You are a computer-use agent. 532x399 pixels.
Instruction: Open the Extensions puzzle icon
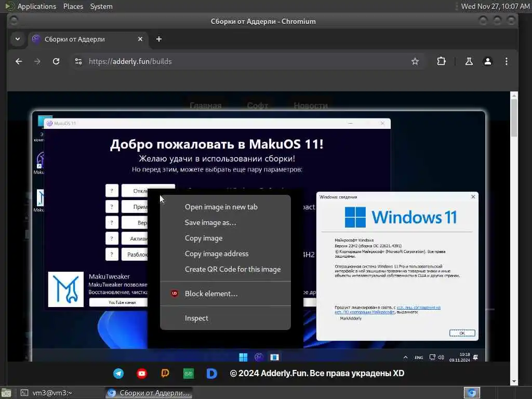coord(441,61)
